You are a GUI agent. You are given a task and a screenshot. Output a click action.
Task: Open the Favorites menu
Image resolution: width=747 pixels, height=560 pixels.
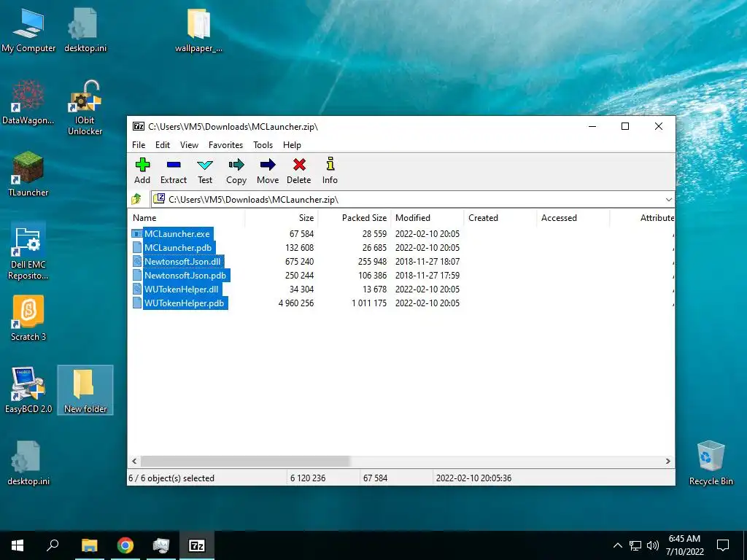pyautogui.click(x=226, y=145)
